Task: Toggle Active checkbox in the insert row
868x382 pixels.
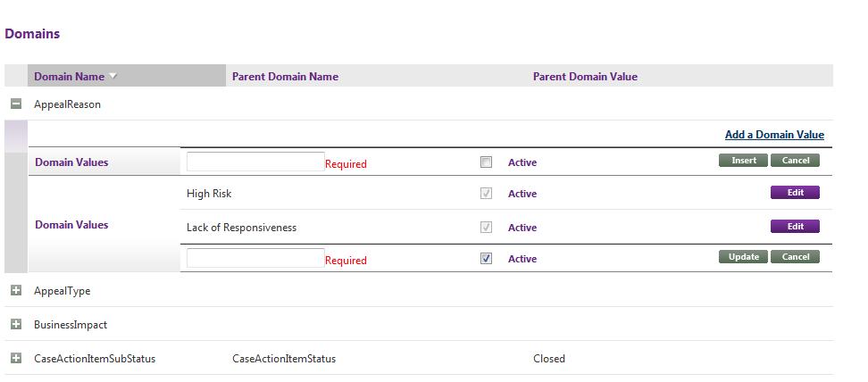Action: click(x=486, y=162)
